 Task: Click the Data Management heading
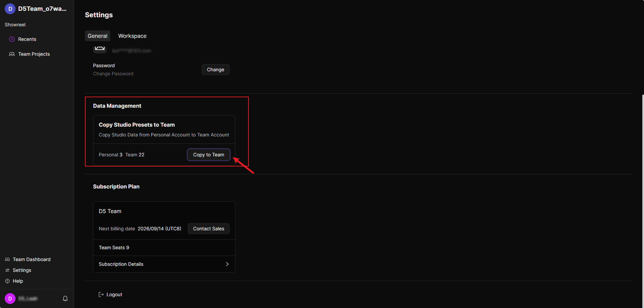117,106
